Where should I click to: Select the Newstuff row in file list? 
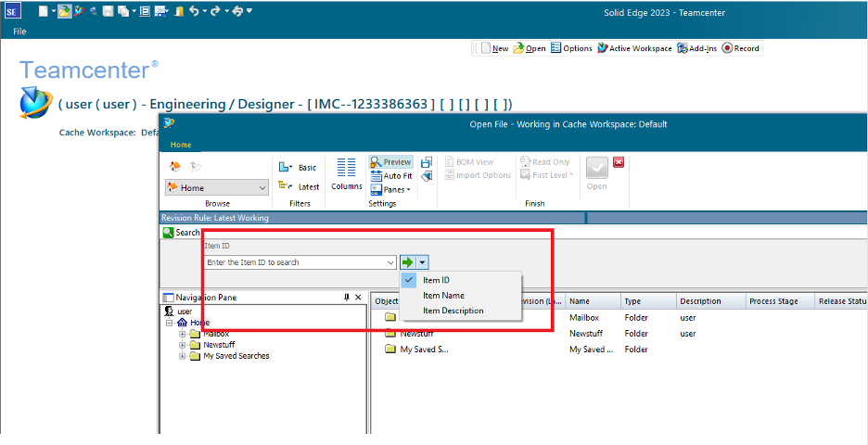point(619,334)
